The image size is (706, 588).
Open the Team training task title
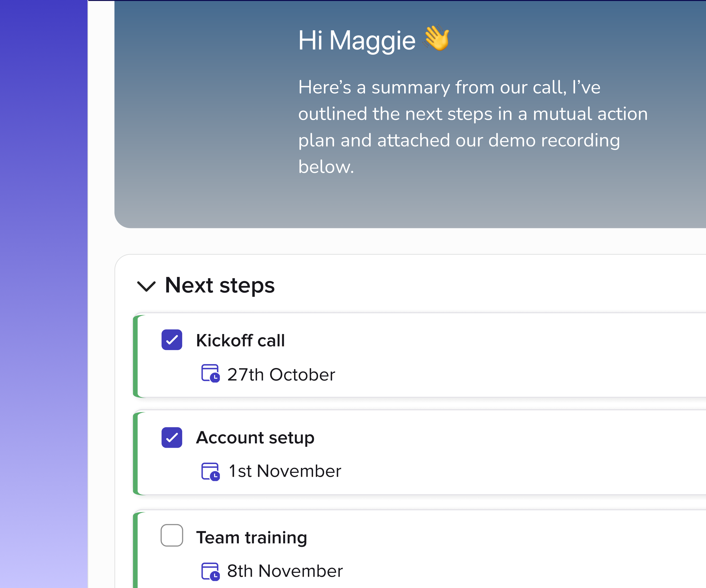[x=252, y=537]
